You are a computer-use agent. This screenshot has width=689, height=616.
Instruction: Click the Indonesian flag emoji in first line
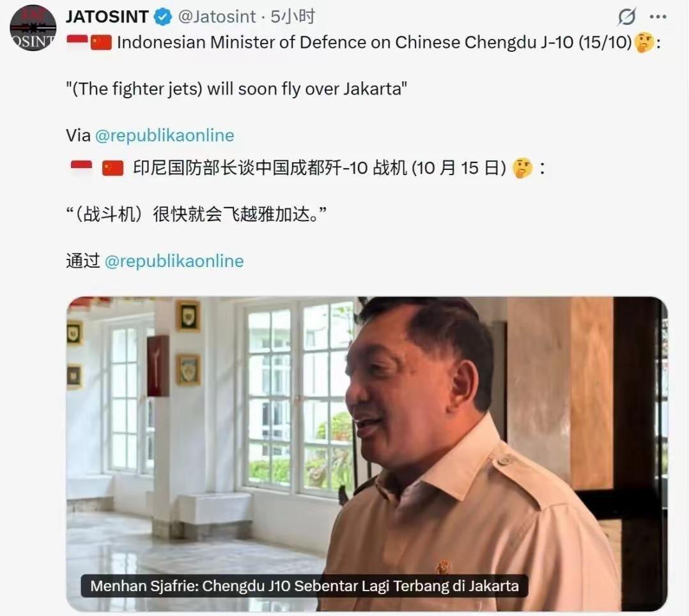77,40
